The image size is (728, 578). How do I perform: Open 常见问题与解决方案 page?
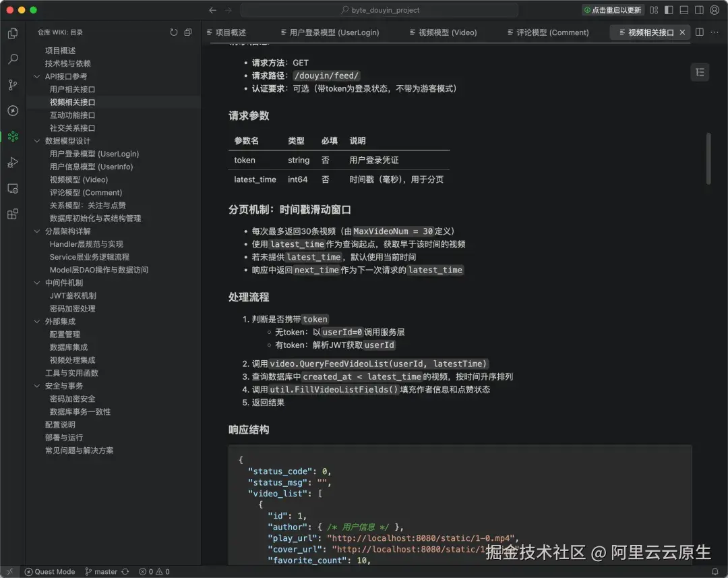click(x=79, y=451)
